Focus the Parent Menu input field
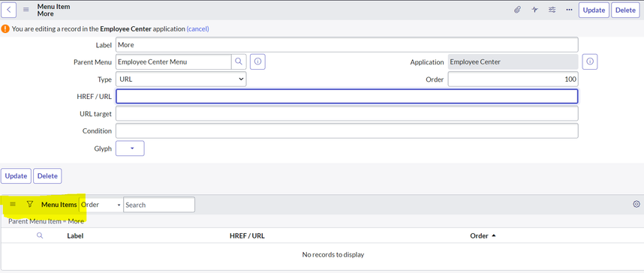The width and height of the screenshot is (644, 273). coord(173,61)
